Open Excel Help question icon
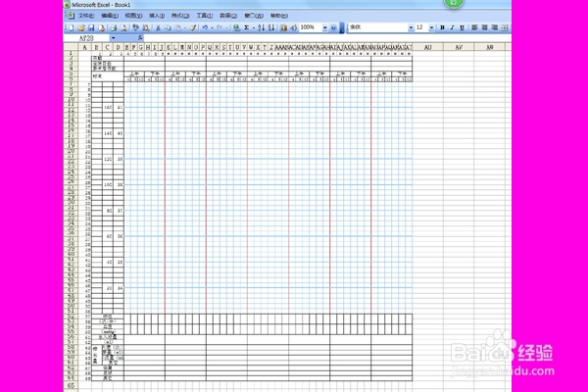Screen dimensions: 588x392 click(333, 27)
